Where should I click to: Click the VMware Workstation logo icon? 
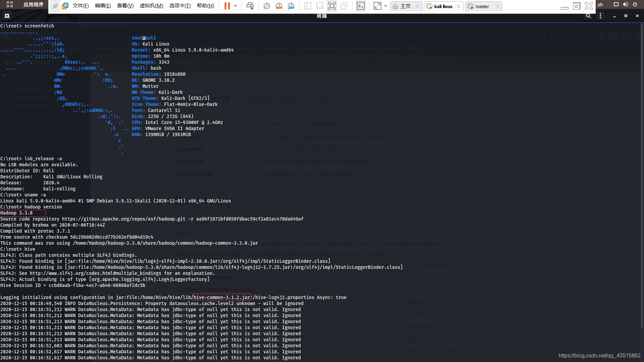pyautogui.click(x=65, y=6)
